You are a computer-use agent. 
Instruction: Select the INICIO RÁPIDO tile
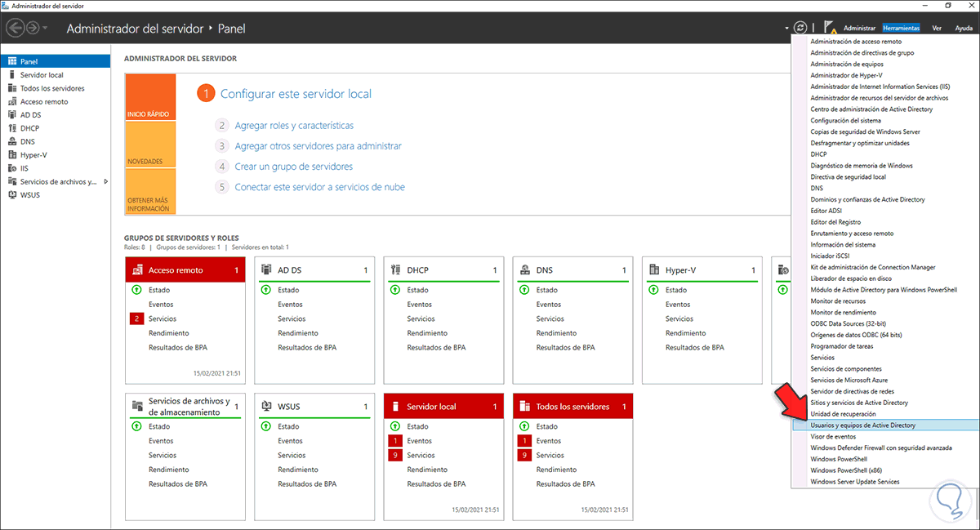coord(150,97)
